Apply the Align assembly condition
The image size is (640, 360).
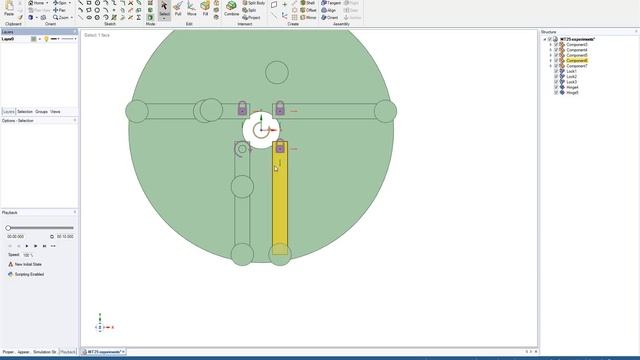[x=329, y=10]
